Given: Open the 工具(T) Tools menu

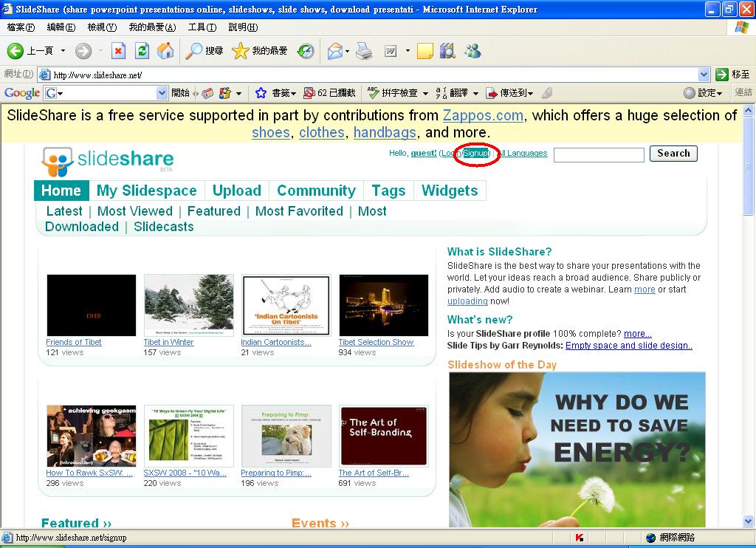Looking at the screenshot, I should click(202, 27).
